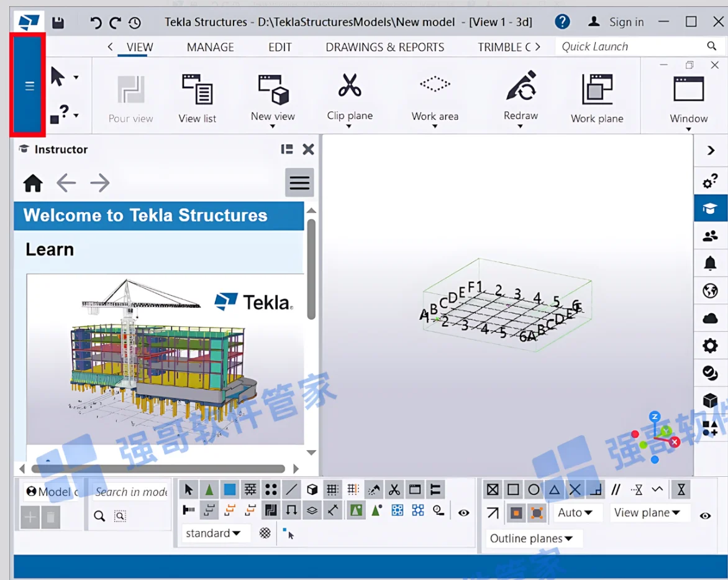
Task: Open the undo history clock icon
Action: coord(135,22)
